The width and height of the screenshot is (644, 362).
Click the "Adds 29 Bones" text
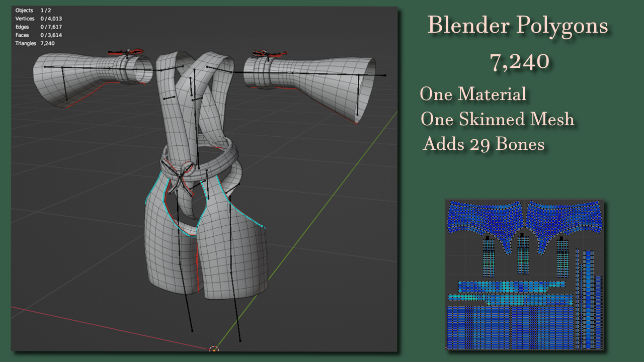484,144
